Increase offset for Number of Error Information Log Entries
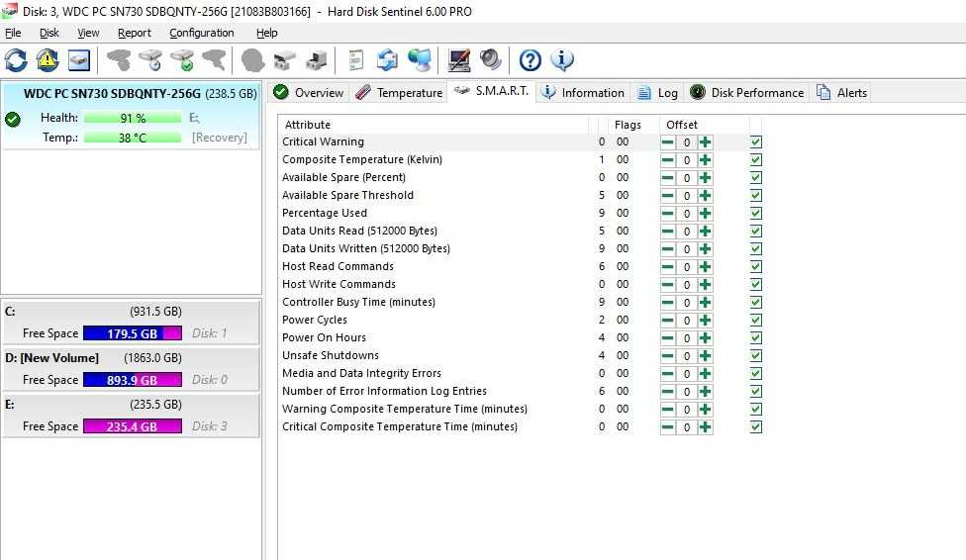Image resolution: width=966 pixels, height=560 pixels. [706, 392]
